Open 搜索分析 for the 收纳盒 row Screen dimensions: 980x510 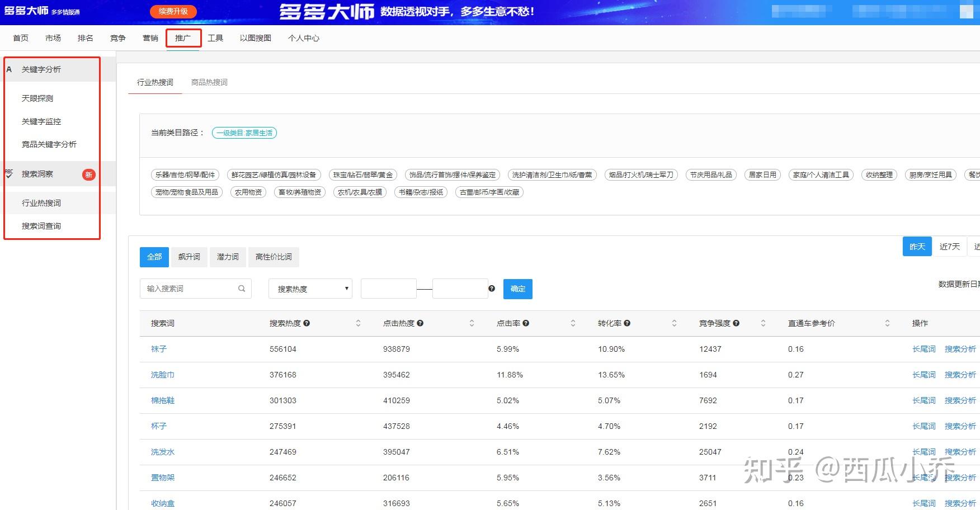[x=960, y=503]
